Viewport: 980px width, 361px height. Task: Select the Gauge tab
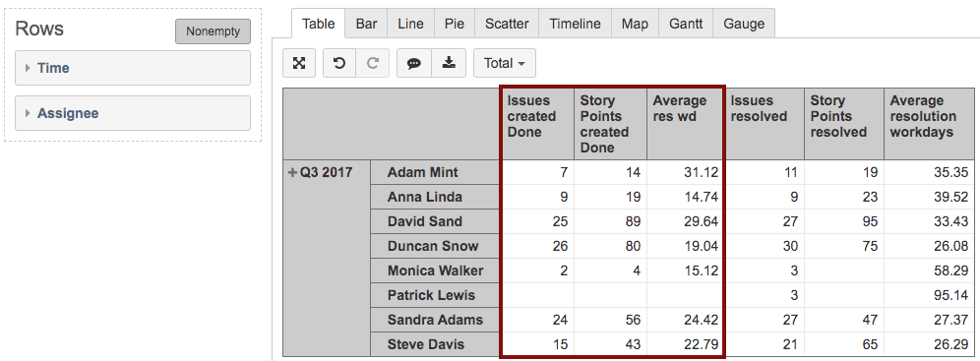tap(744, 24)
